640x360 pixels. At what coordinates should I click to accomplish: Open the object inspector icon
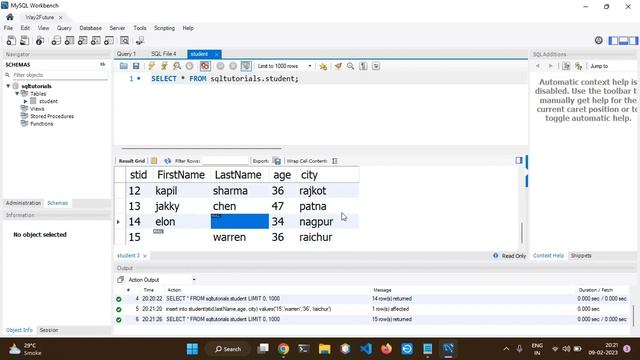coord(40,40)
